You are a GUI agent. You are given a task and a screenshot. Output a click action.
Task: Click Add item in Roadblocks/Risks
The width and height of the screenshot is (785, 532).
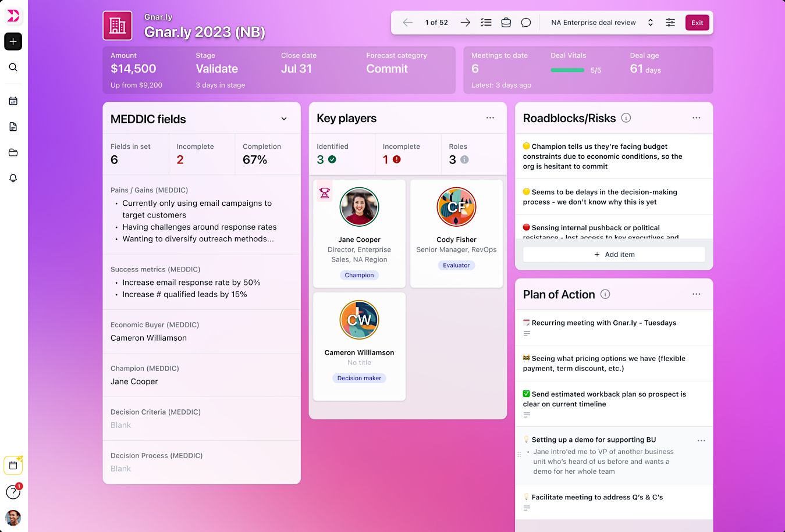[x=614, y=255]
